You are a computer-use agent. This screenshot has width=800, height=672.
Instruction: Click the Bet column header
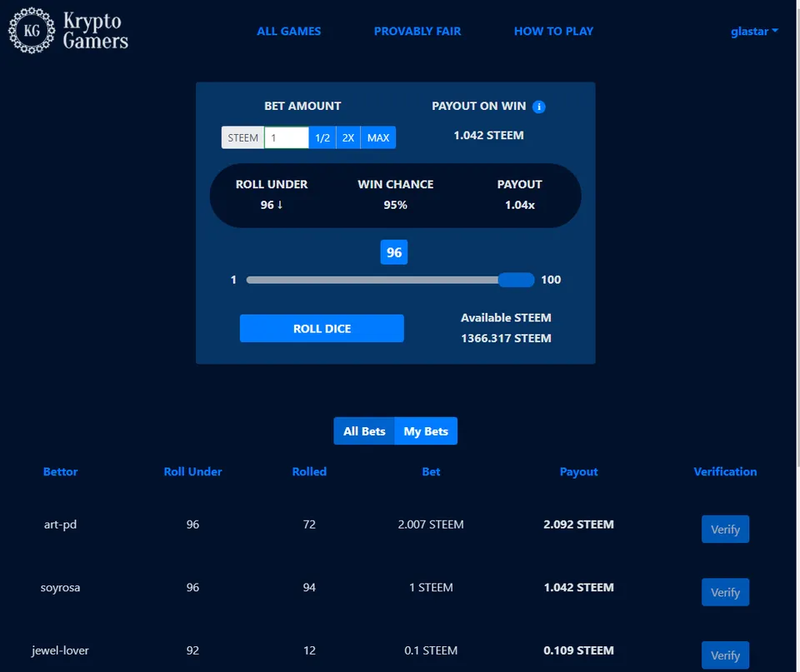click(x=431, y=471)
